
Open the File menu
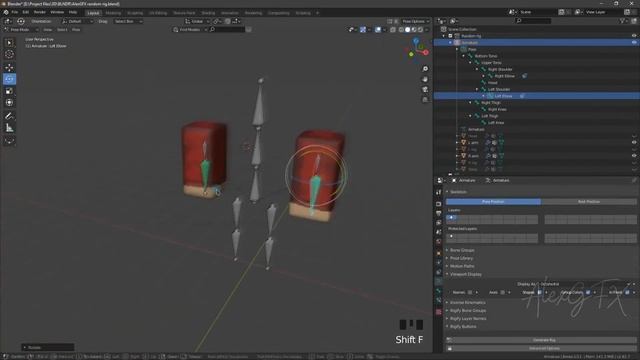(x=15, y=12)
